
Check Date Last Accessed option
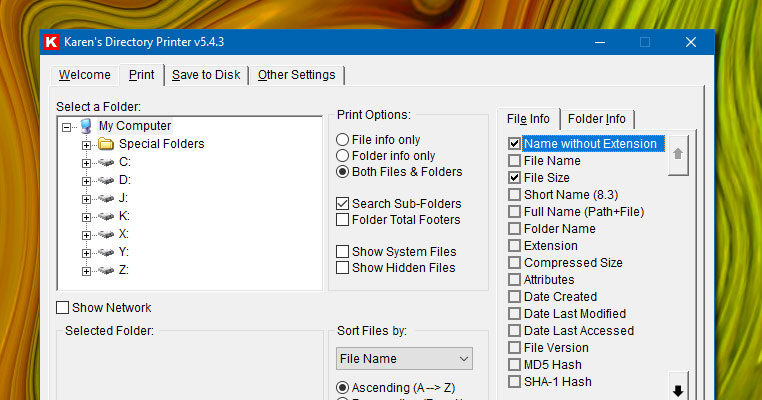pos(514,331)
